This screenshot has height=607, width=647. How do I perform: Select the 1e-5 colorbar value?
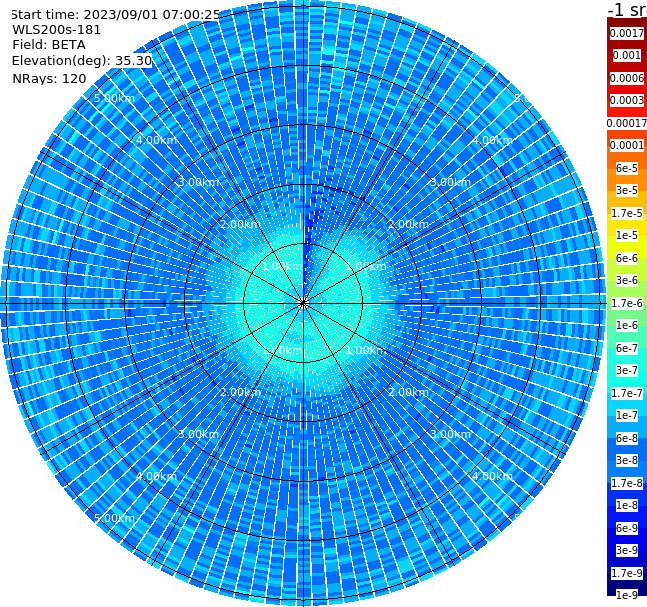[x=627, y=235]
